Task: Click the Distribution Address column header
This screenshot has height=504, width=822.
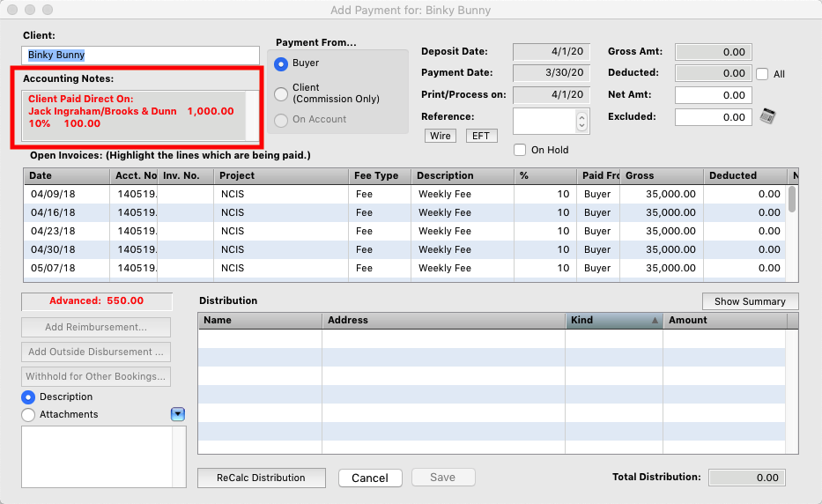Action: 443,320
